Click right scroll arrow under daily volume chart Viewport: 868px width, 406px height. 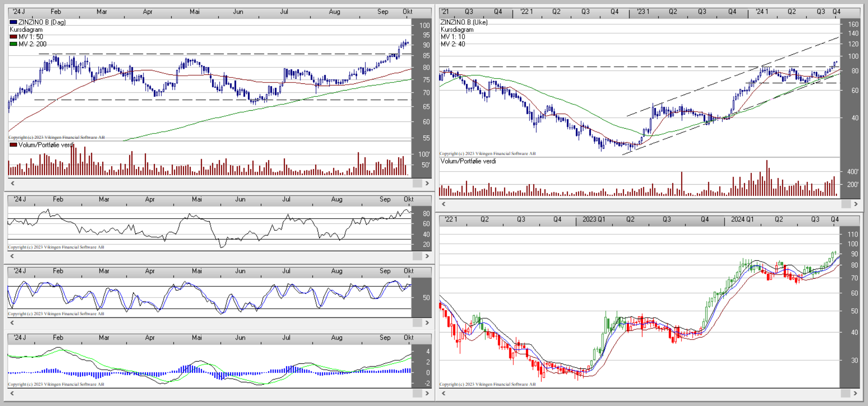coord(427,183)
